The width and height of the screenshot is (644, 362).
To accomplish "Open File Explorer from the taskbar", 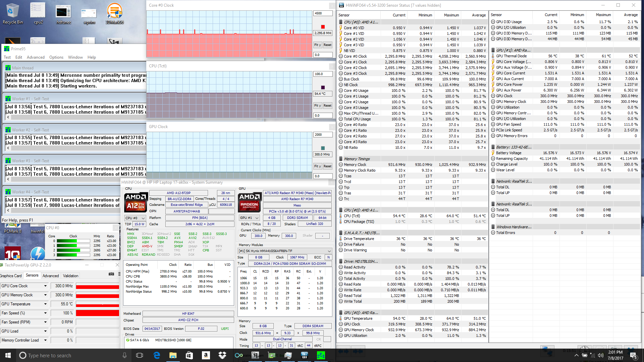I will (x=173, y=355).
